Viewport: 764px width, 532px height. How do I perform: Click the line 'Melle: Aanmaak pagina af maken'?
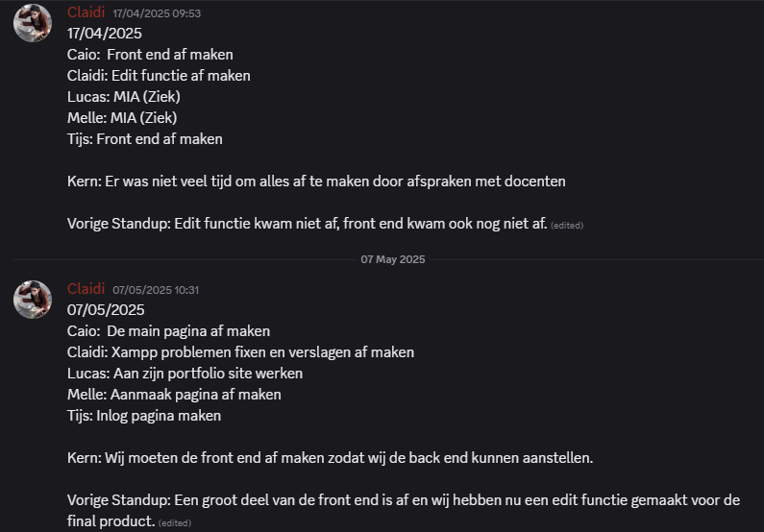tap(174, 395)
